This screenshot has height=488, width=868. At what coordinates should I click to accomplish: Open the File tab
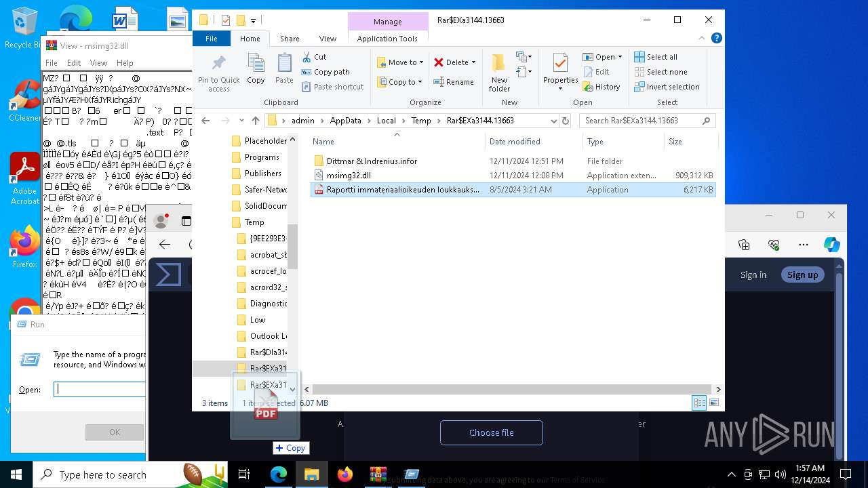point(212,39)
